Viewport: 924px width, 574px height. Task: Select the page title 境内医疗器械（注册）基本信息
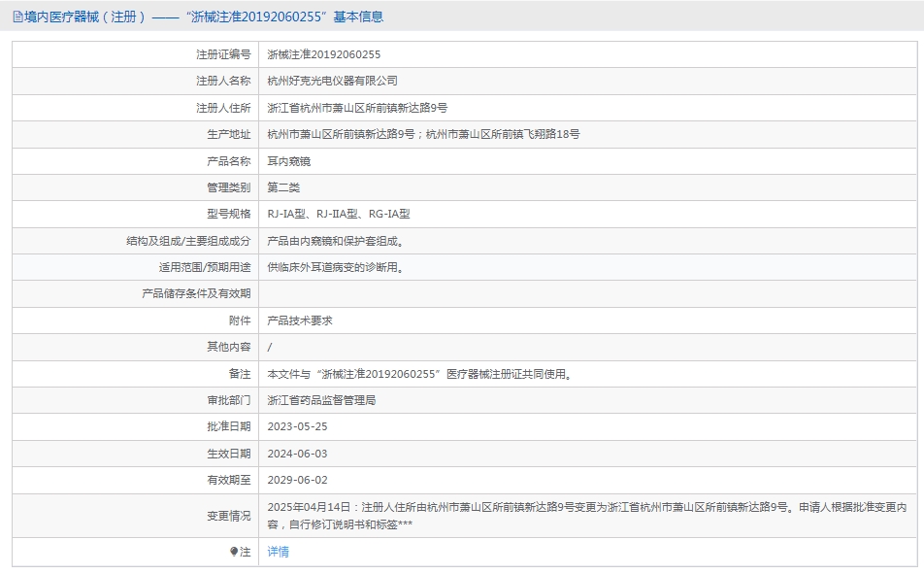[204, 17]
